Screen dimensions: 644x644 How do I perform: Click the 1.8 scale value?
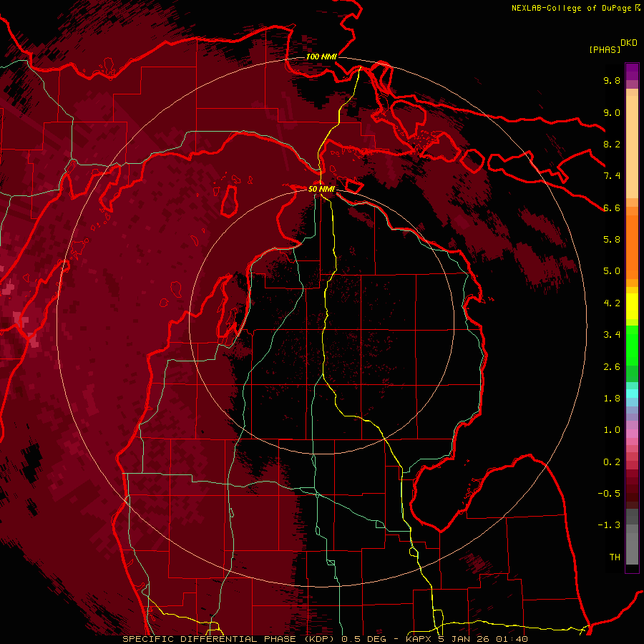click(612, 399)
